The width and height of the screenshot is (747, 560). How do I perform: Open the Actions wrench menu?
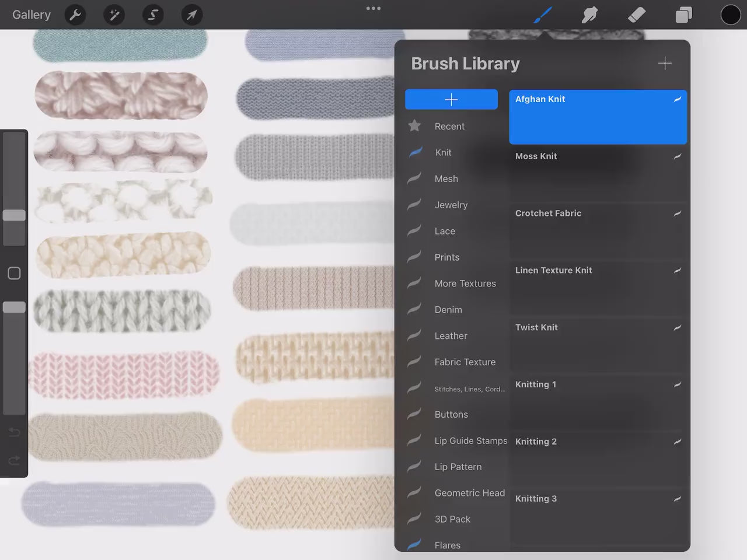[x=75, y=15]
